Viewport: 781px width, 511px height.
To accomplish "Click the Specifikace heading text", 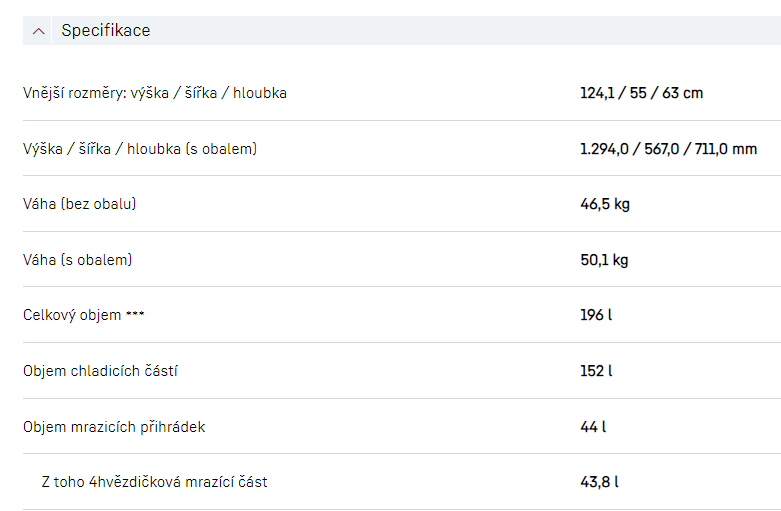I will click(x=105, y=31).
